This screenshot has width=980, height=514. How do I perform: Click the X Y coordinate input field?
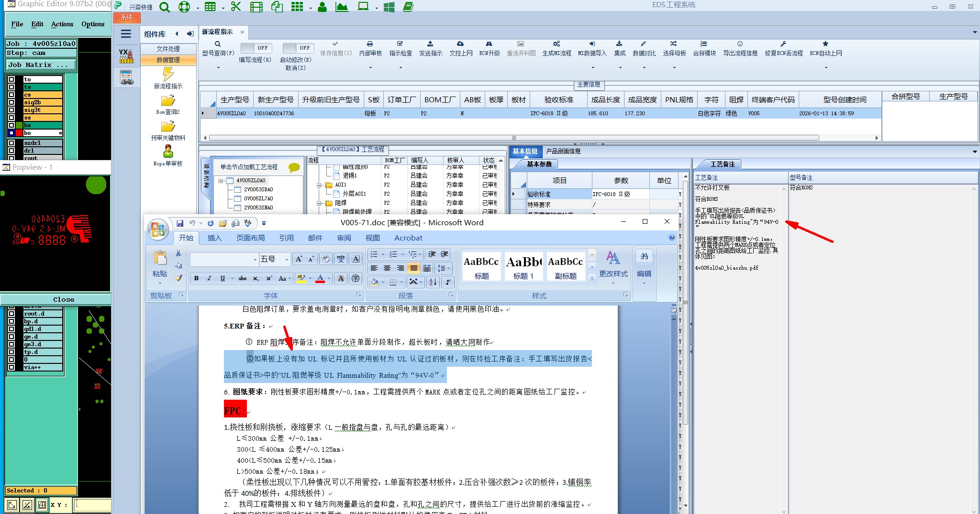point(93,505)
